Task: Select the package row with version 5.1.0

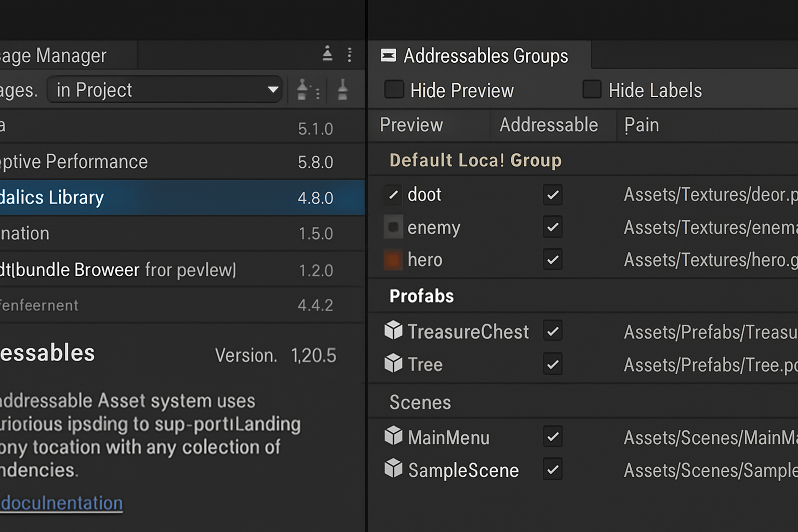Action: pos(182,127)
